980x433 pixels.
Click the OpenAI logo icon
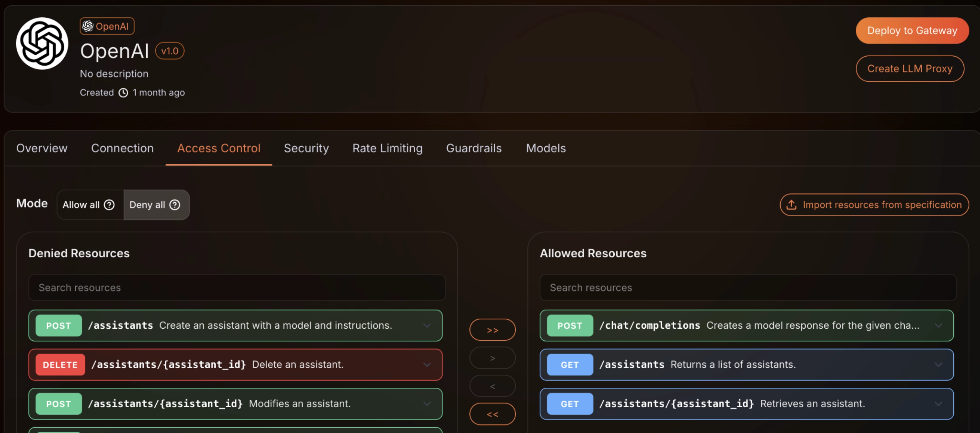tap(42, 44)
